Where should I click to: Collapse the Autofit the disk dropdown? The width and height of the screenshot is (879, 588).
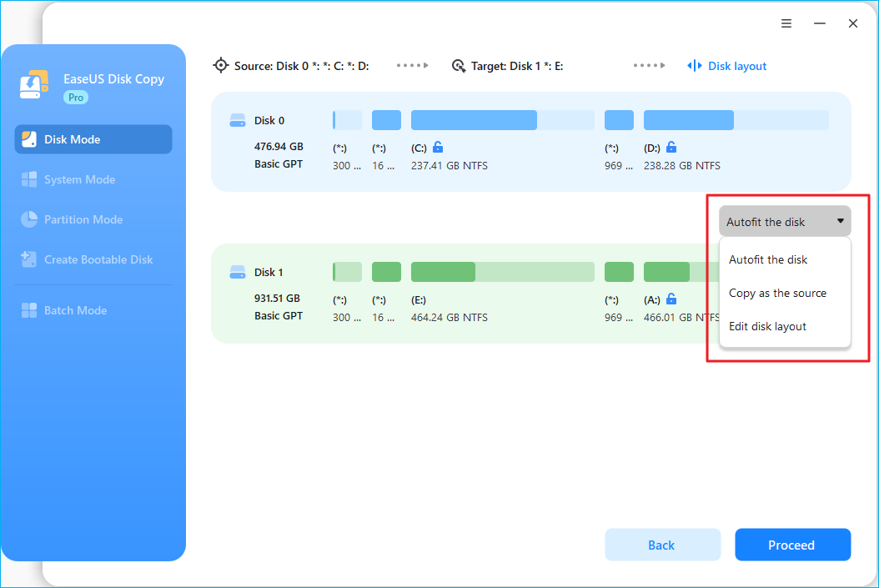(x=785, y=221)
